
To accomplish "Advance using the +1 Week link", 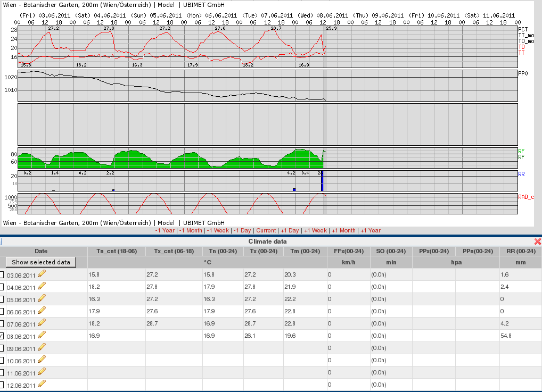I will point(315,230).
